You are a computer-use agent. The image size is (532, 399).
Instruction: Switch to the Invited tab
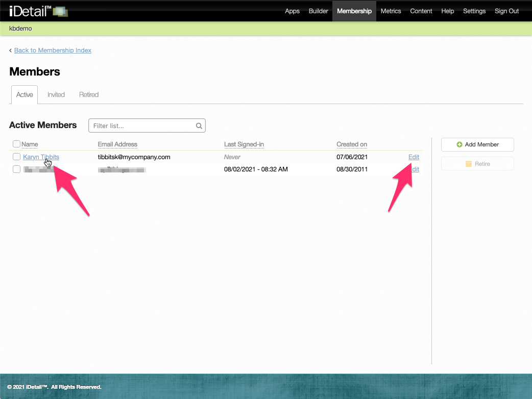(x=56, y=94)
